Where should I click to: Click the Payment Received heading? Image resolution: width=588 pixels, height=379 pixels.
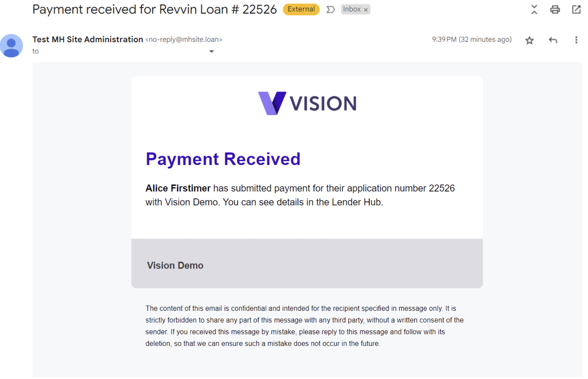[x=223, y=159]
